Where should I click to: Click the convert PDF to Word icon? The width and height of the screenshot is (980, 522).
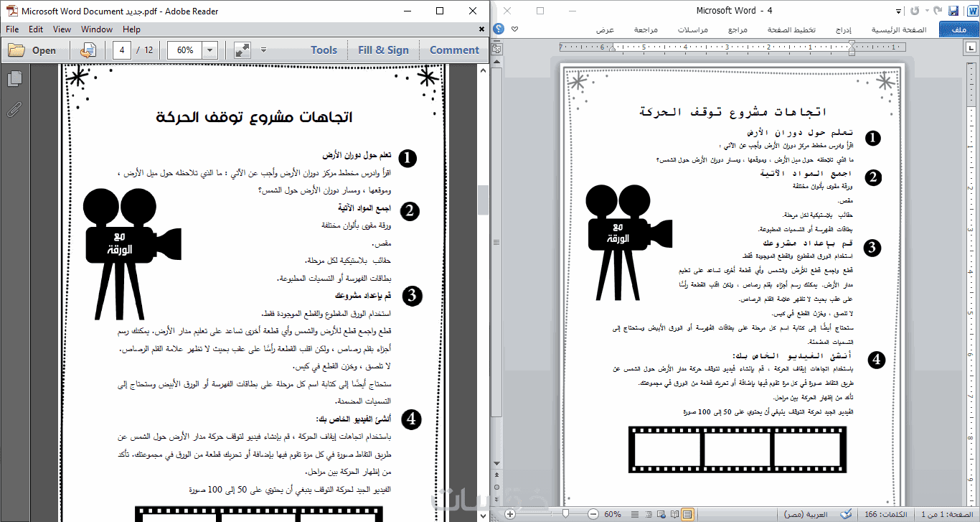click(x=89, y=50)
